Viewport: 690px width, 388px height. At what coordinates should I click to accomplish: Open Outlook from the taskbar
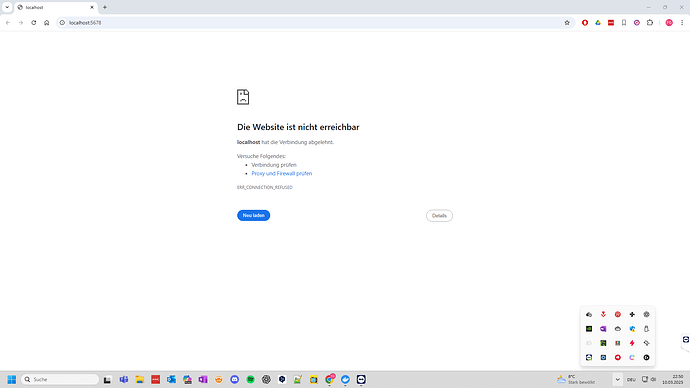[171, 379]
